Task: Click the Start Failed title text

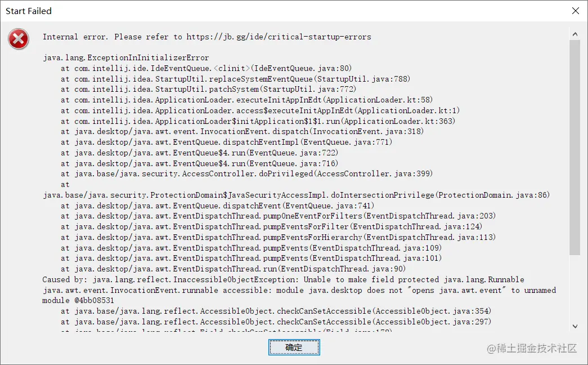Action: click(x=29, y=11)
